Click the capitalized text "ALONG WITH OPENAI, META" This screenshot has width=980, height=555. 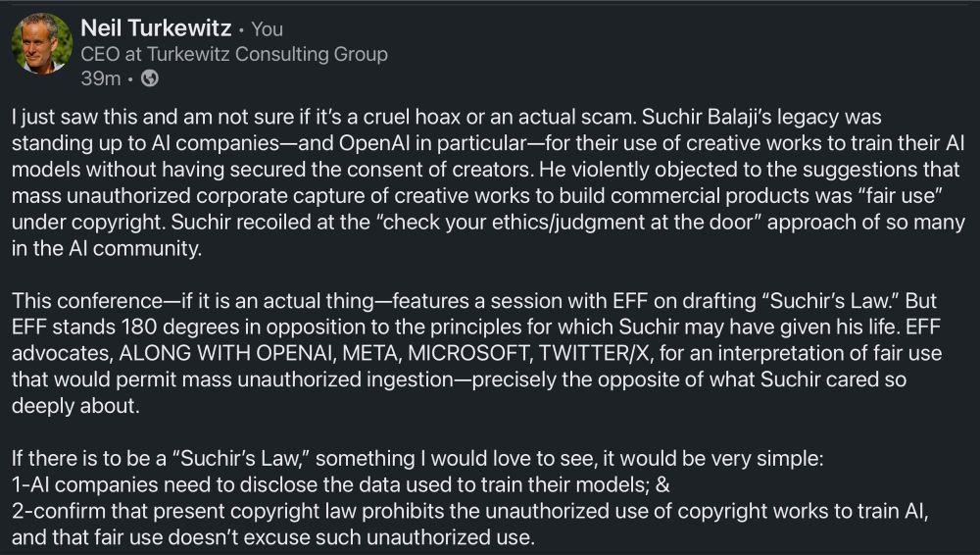[259, 354]
